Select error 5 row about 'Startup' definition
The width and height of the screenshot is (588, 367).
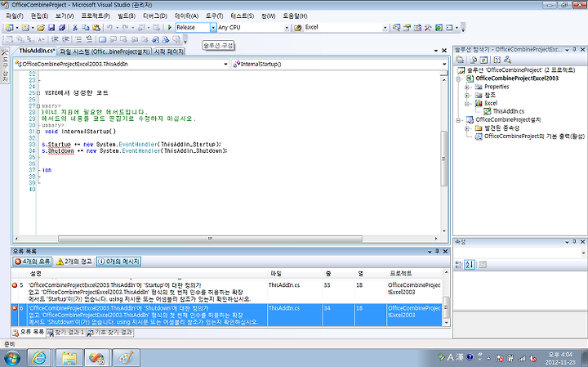[x=226, y=293]
